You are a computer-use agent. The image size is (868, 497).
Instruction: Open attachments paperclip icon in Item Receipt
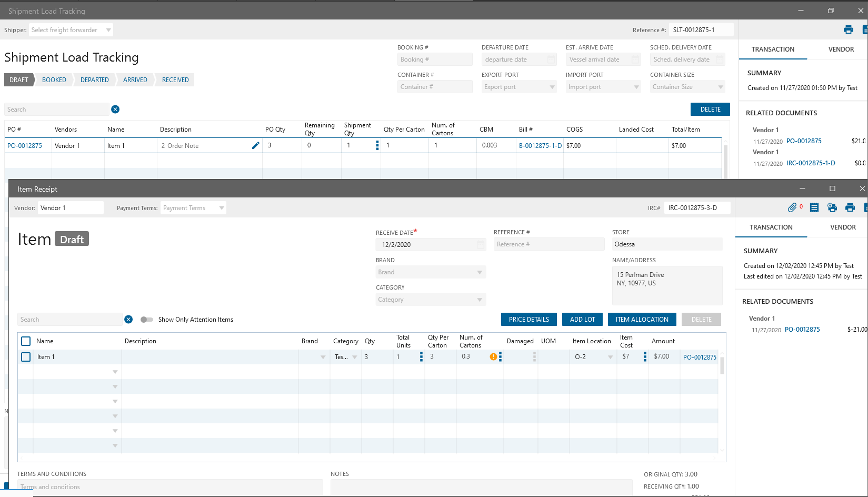792,207
